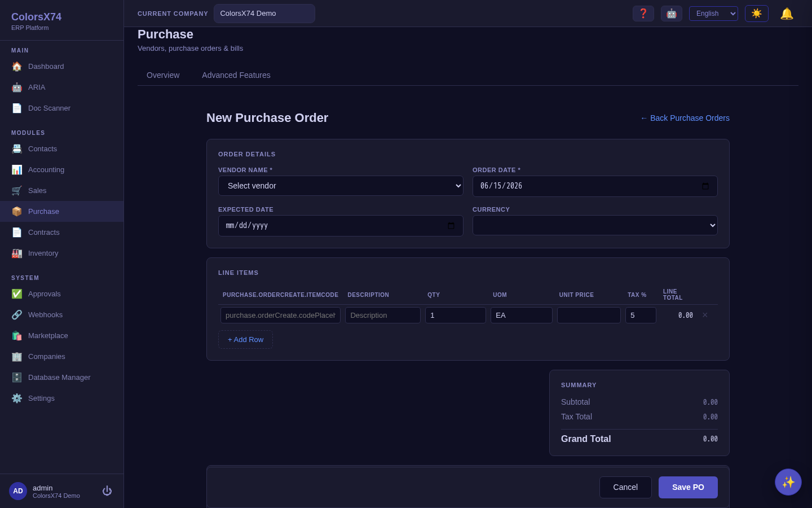Open the Settings gear icon
This screenshot has width=812, height=508.
[17, 398]
